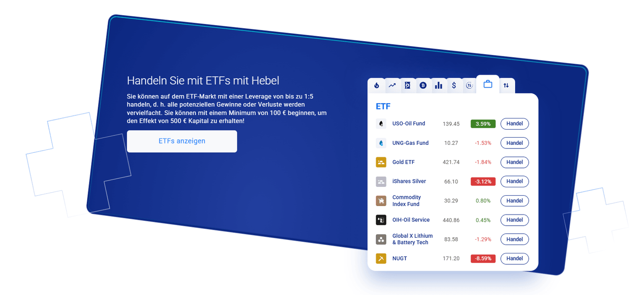Click Handel for USO-Oil Fund
Image resolution: width=644 pixels, height=295 pixels.
(515, 124)
